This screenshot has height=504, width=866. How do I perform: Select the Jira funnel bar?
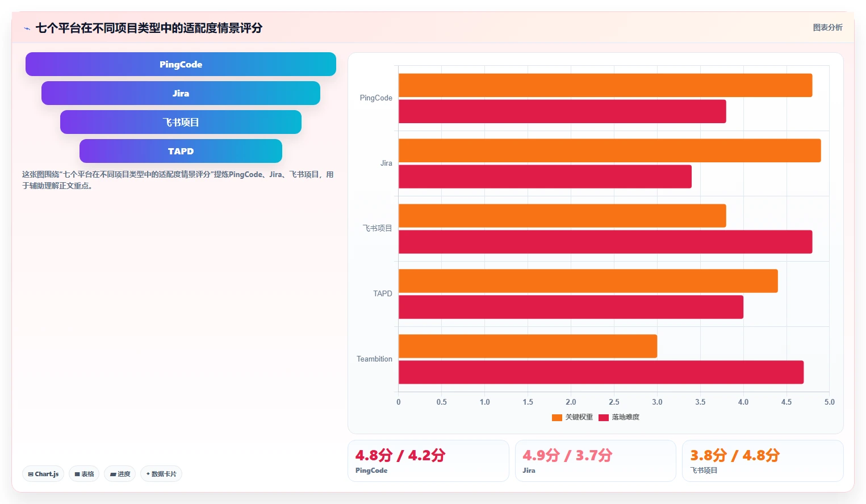point(181,93)
